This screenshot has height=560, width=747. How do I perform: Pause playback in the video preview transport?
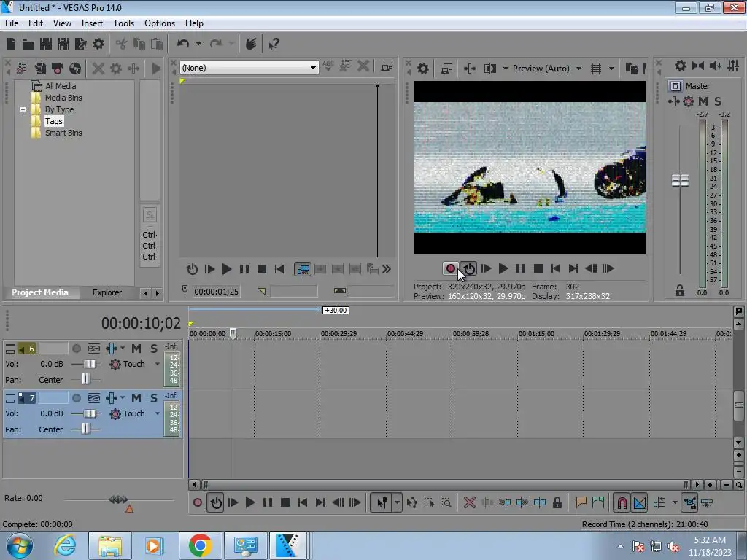pos(521,268)
